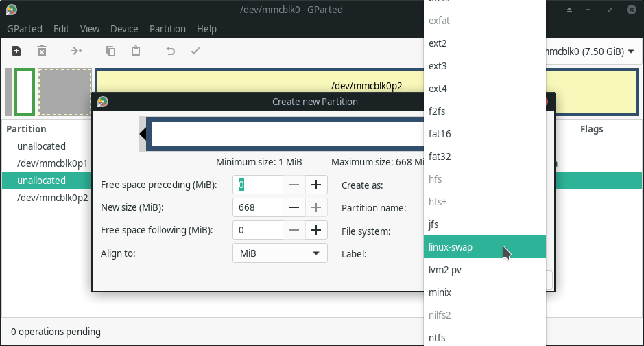
Task: Click the gray unallocated block in disk map
Action: click(65, 92)
